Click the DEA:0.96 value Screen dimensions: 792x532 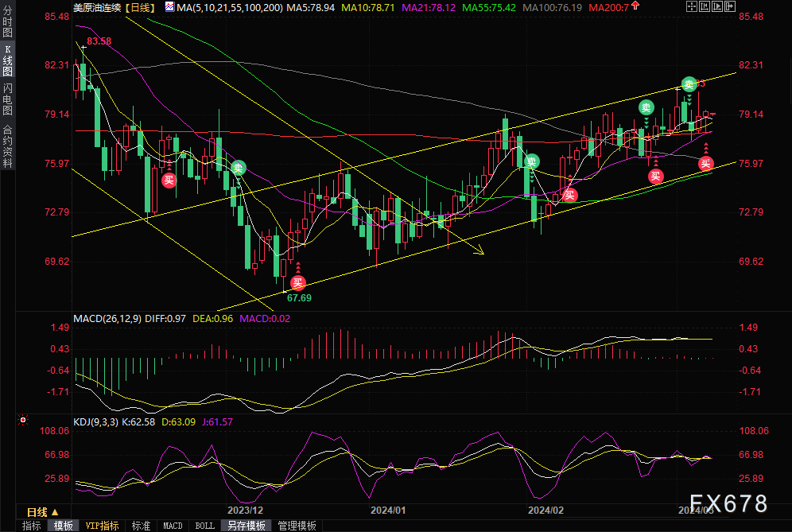click(212, 319)
